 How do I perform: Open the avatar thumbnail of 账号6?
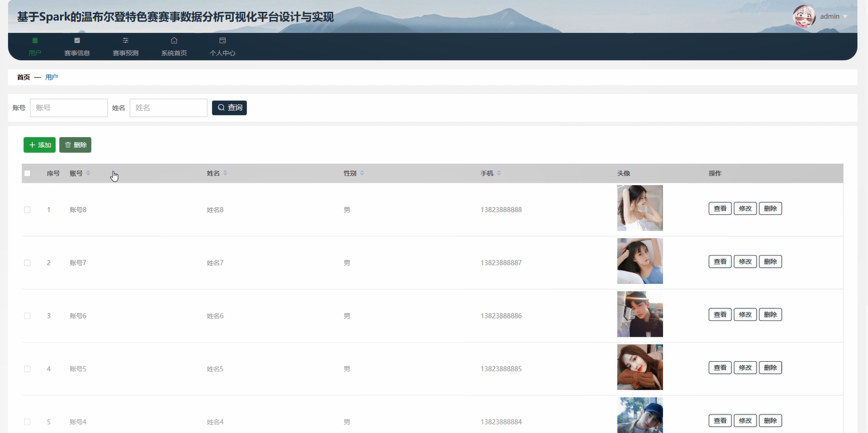pyautogui.click(x=640, y=314)
